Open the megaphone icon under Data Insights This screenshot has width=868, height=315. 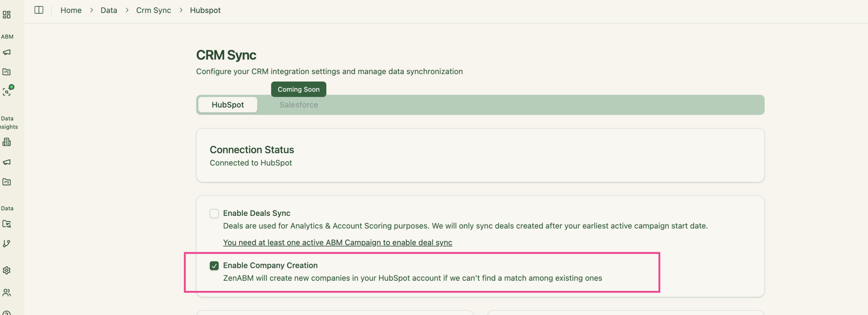pyautogui.click(x=6, y=162)
